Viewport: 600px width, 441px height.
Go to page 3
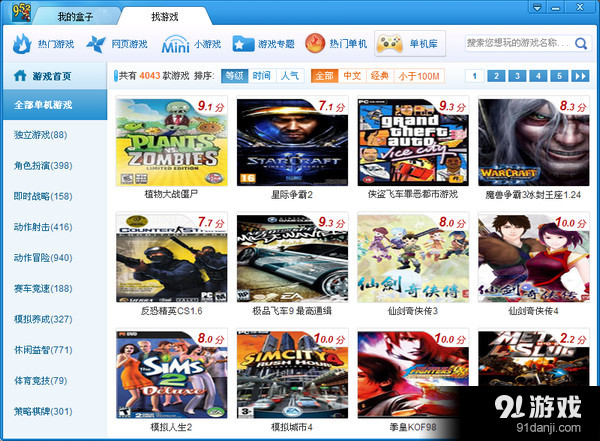point(517,76)
